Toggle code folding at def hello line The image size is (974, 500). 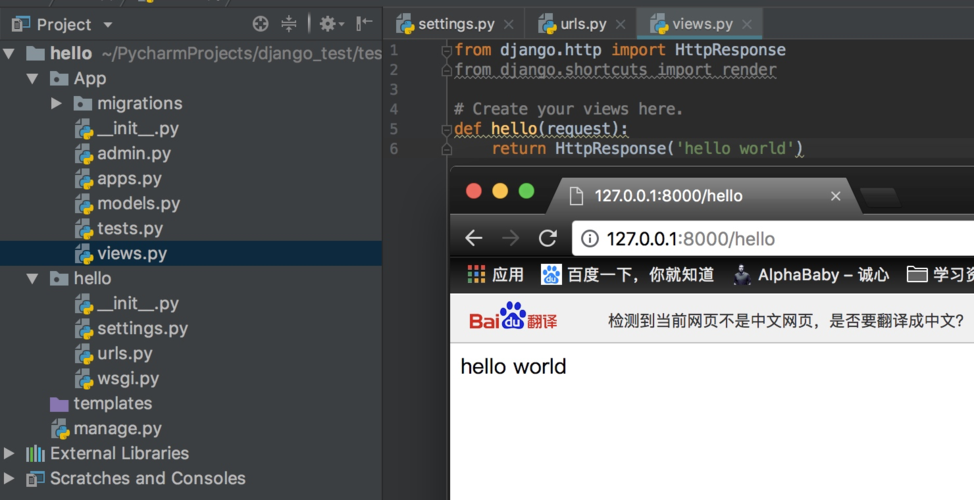click(x=446, y=129)
